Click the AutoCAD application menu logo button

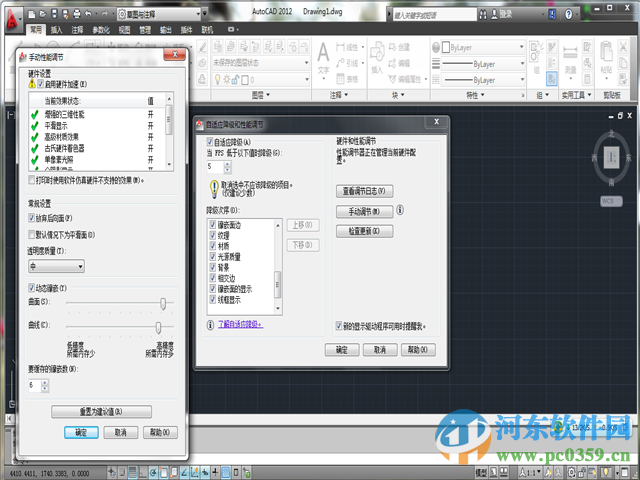click(x=12, y=20)
